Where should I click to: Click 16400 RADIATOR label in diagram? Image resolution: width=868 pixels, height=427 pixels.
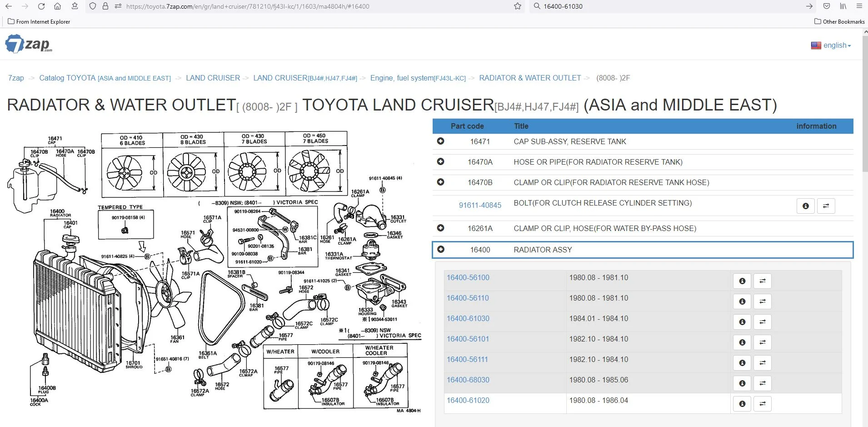(60, 213)
